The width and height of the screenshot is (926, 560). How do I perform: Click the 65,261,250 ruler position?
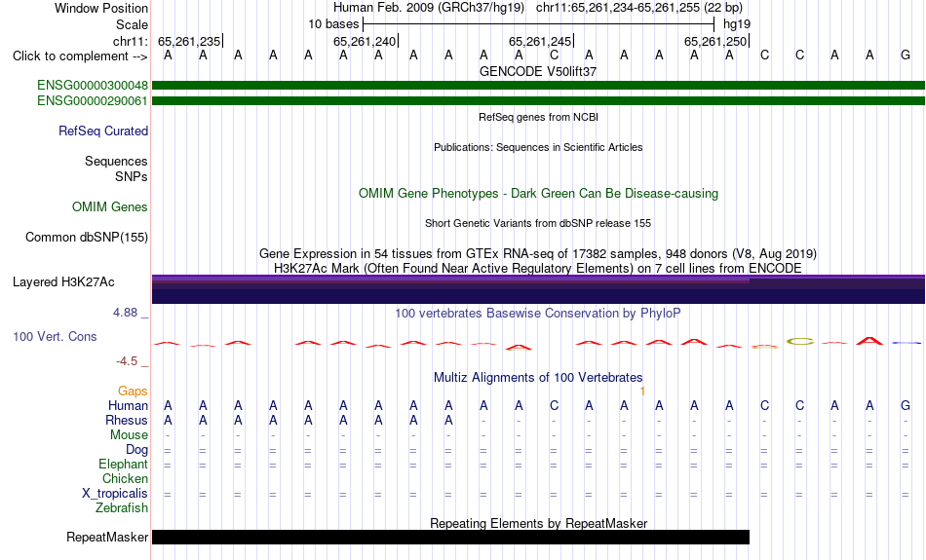(715, 41)
